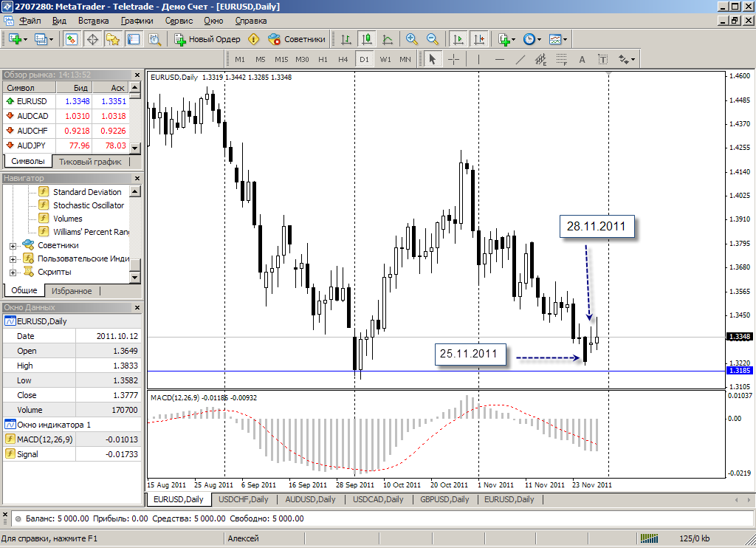Viewport: 756px width, 548px height.
Task: Set timeframe to H4
Action: click(x=343, y=59)
